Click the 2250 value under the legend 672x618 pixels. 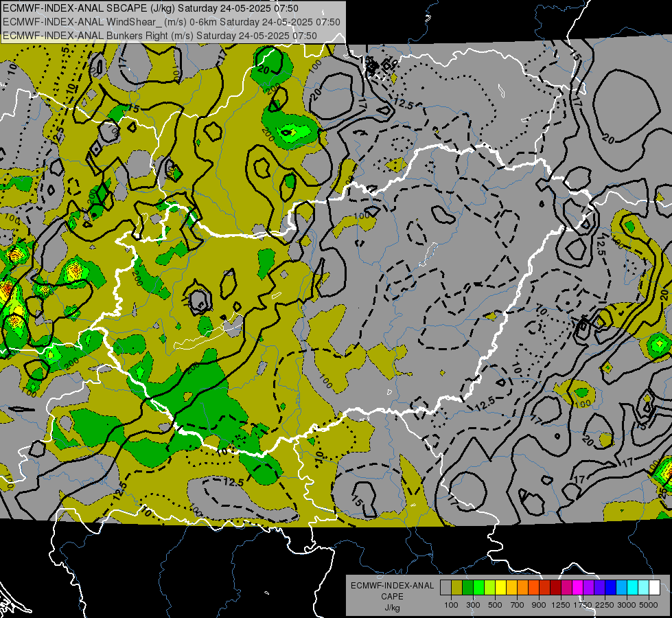[x=605, y=605]
